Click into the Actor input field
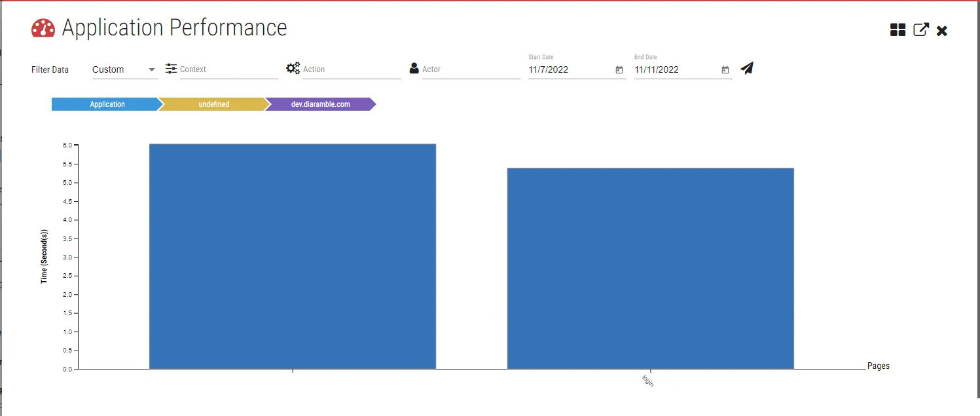The height and width of the screenshot is (416, 980). pyautogui.click(x=470, y=69)
